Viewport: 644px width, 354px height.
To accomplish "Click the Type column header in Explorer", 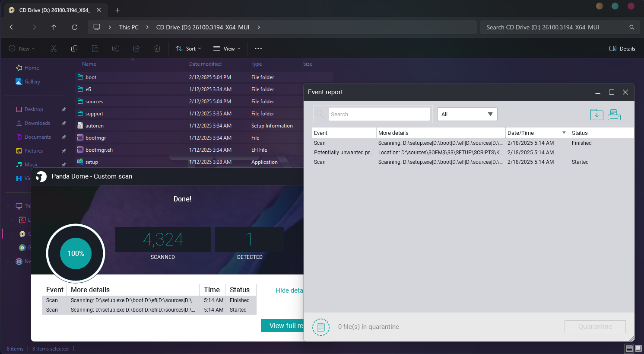I will [257, 64].
